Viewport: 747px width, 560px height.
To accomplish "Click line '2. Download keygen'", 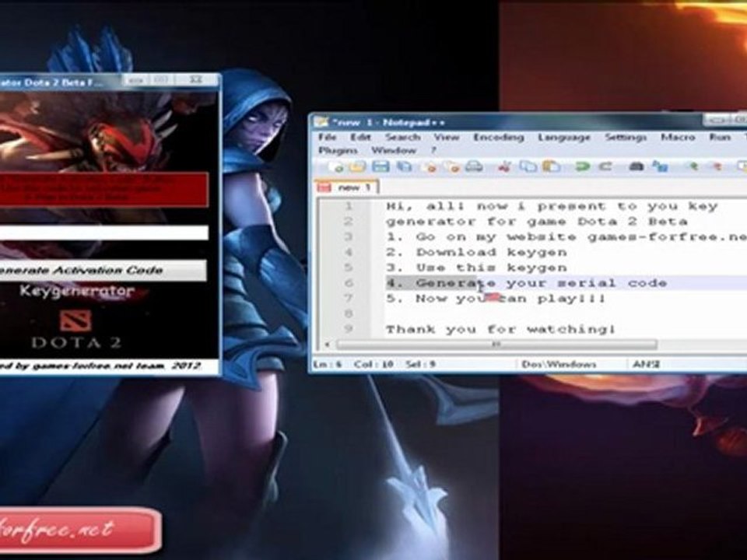I will pos(476,252).
